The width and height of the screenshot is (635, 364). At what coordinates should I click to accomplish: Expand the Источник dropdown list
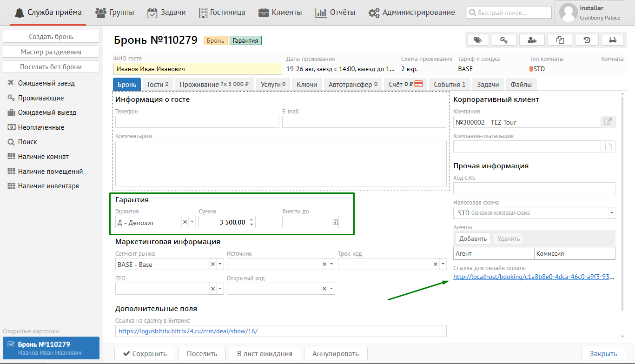click(x=331, y=264)
